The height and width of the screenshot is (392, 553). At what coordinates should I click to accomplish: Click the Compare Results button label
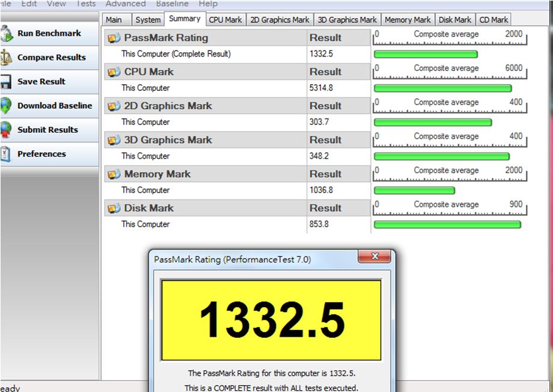tap(52, 57)
